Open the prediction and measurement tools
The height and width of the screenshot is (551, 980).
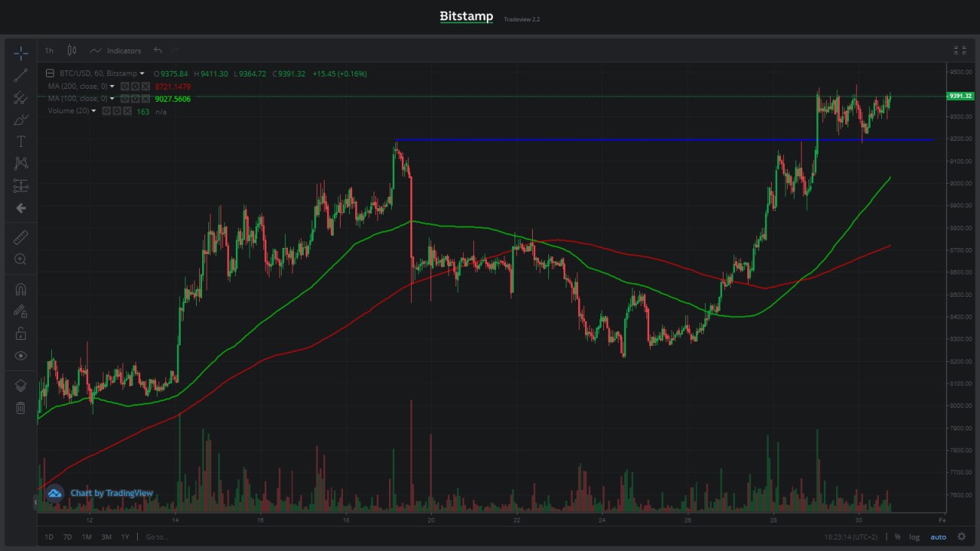(x=21, y=185)
